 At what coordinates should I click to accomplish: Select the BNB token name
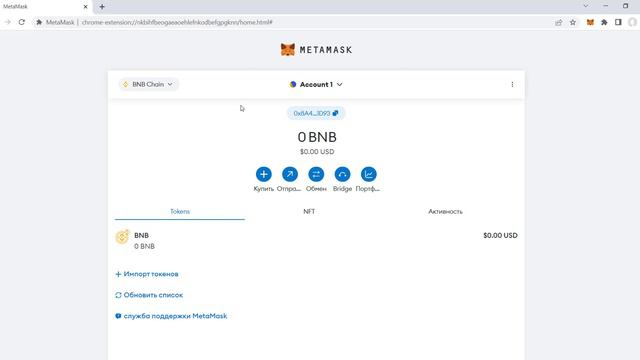[x=141, y=236]
